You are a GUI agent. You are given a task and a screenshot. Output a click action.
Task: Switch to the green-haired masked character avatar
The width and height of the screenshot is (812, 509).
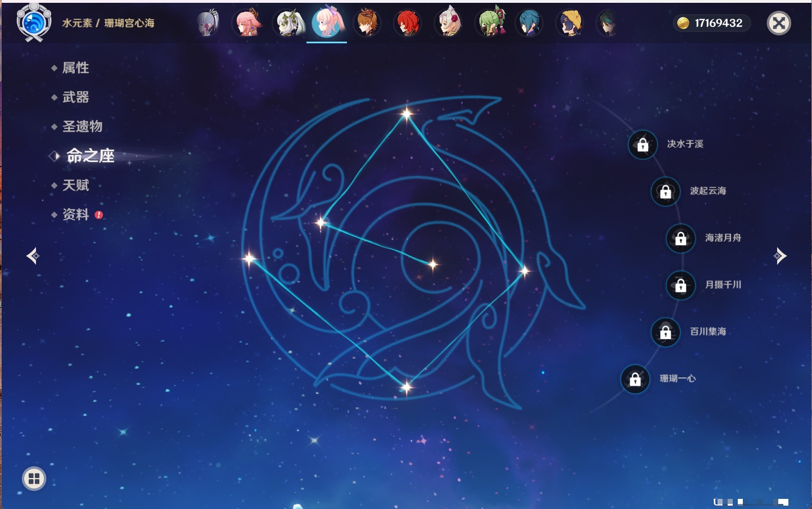(x=490, y=23)
